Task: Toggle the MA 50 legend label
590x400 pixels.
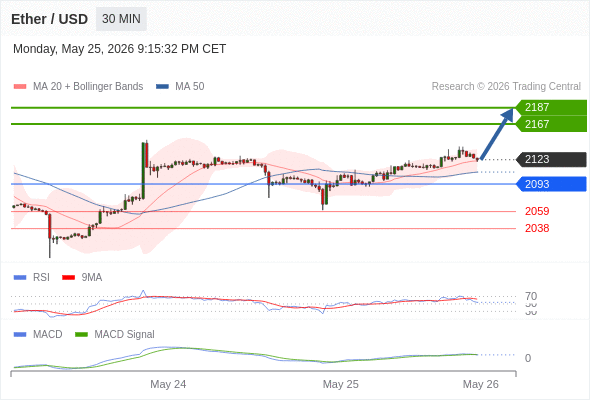Action: [190, 87]
